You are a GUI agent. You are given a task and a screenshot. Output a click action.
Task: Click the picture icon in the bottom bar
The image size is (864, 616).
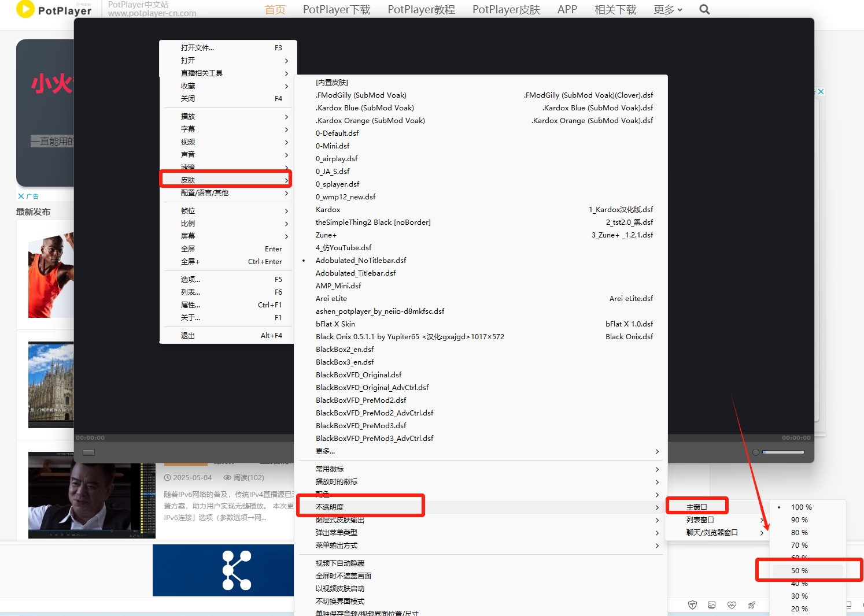[712, 605]
